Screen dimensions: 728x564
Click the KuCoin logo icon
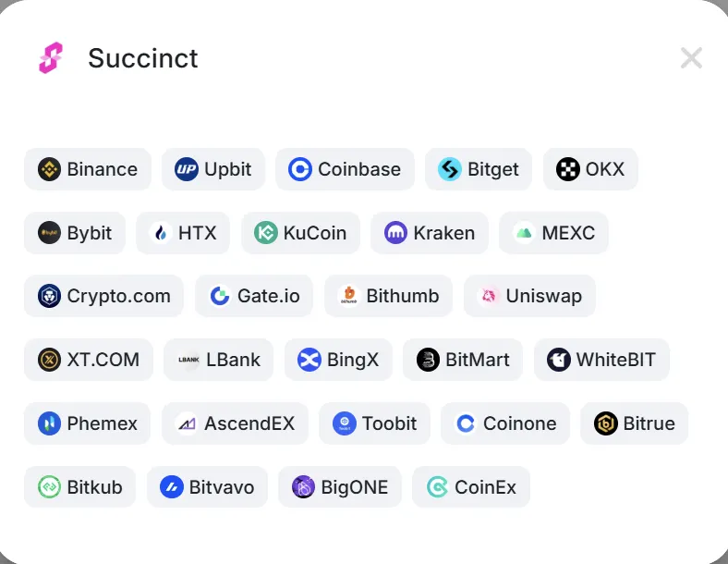click(266, 233)
